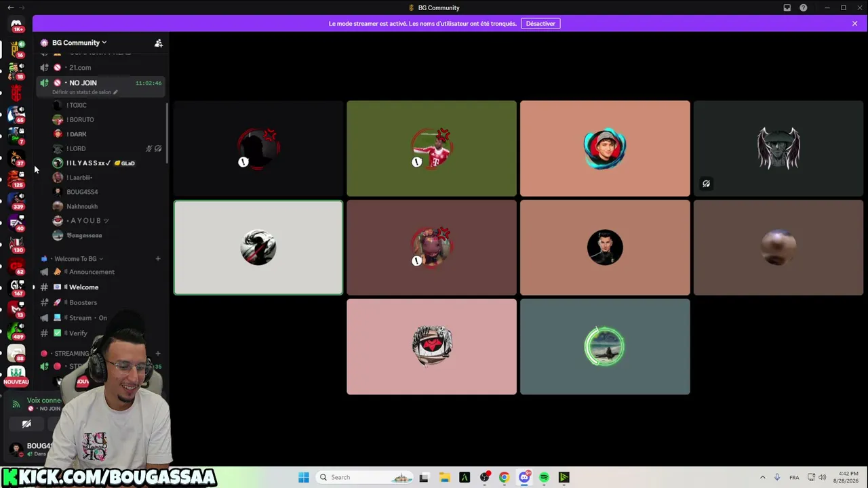Screen dimensions: 868x488
Task: Focus the olive green participant tile
Action: pyautogui.click(x=431, y=148)
